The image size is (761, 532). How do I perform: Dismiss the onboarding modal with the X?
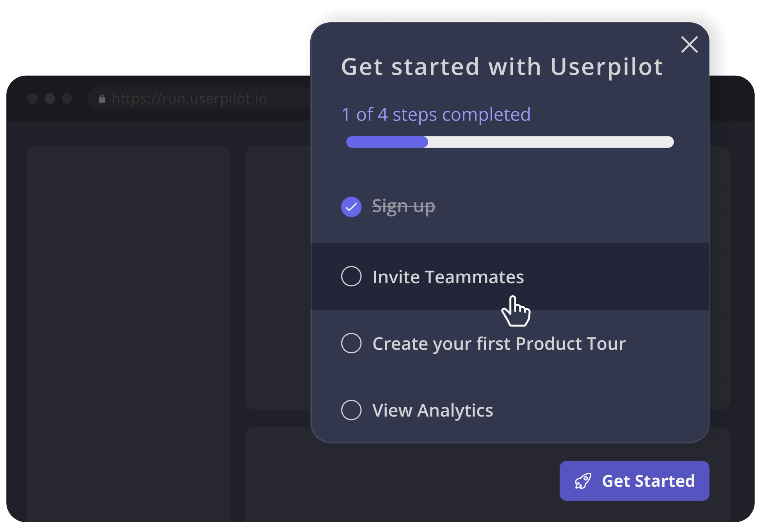click(689, 44)
